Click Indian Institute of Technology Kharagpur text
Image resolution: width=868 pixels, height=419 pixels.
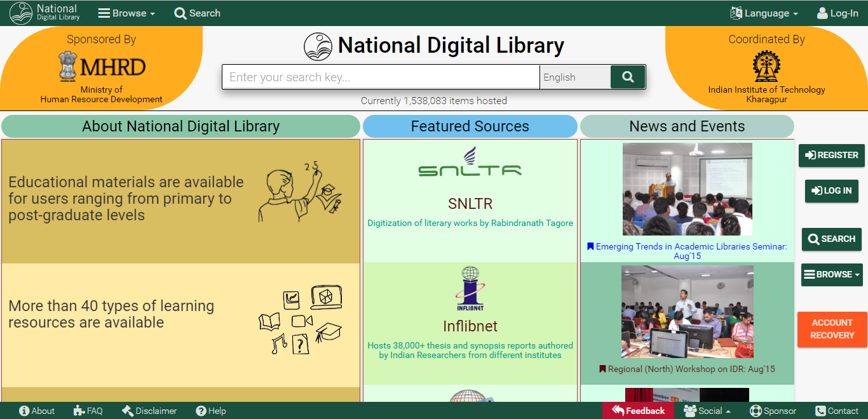766,95
